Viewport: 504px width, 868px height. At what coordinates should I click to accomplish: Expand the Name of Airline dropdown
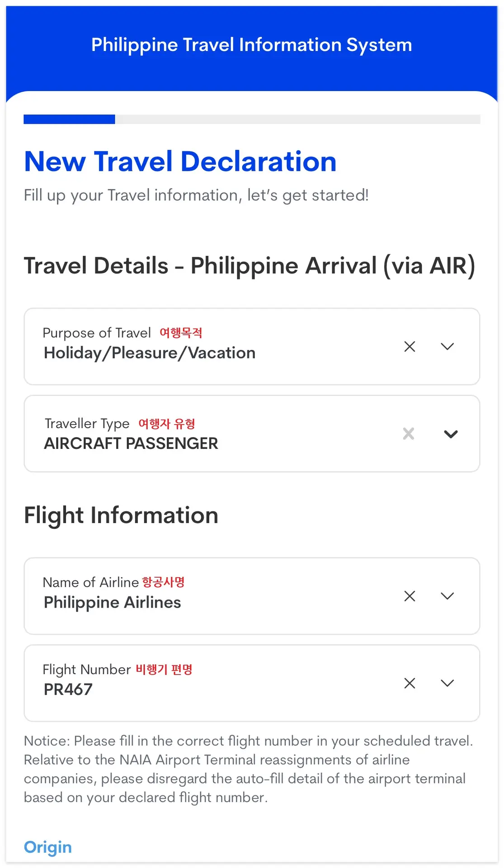(x=447, y=596)
